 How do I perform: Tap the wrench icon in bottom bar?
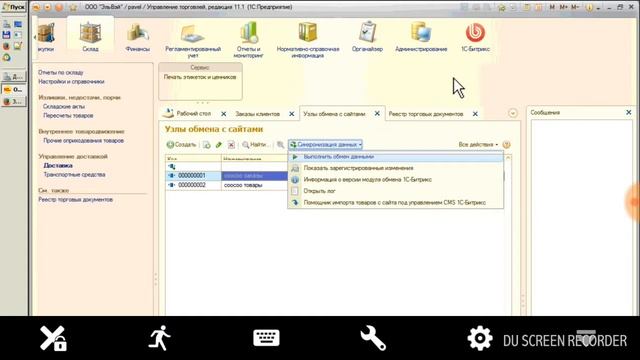tap(373, 338)
